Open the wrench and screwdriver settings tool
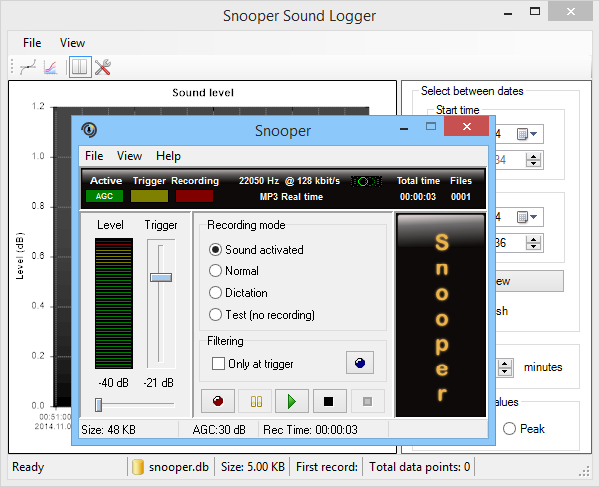 [x=102, y=68]
